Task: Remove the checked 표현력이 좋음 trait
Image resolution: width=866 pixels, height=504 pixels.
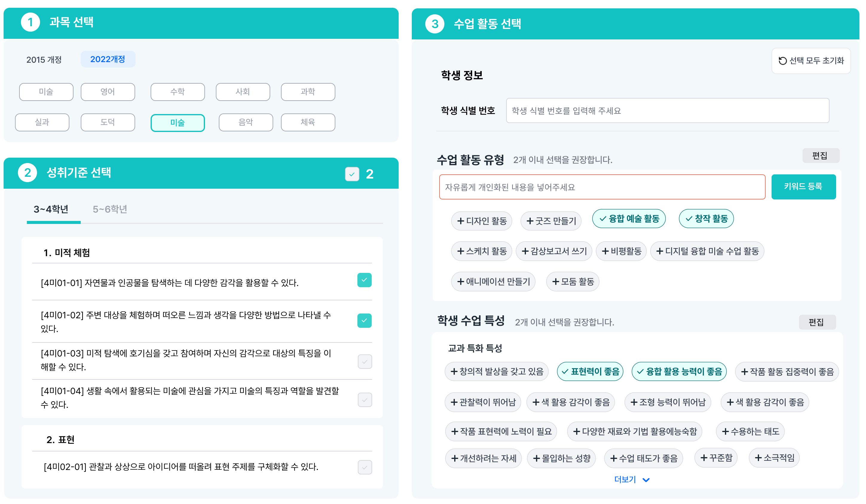Action: (590, 371)
